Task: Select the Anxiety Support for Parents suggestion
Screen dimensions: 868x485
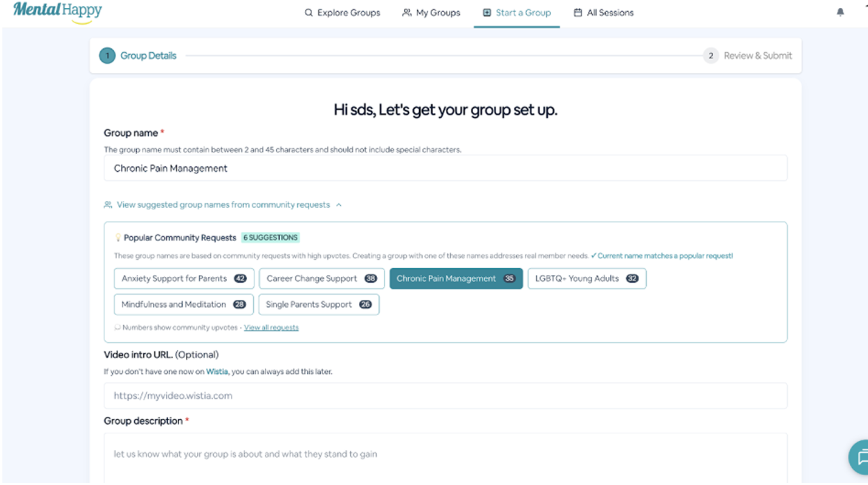Action: click(x=183, y=278)
